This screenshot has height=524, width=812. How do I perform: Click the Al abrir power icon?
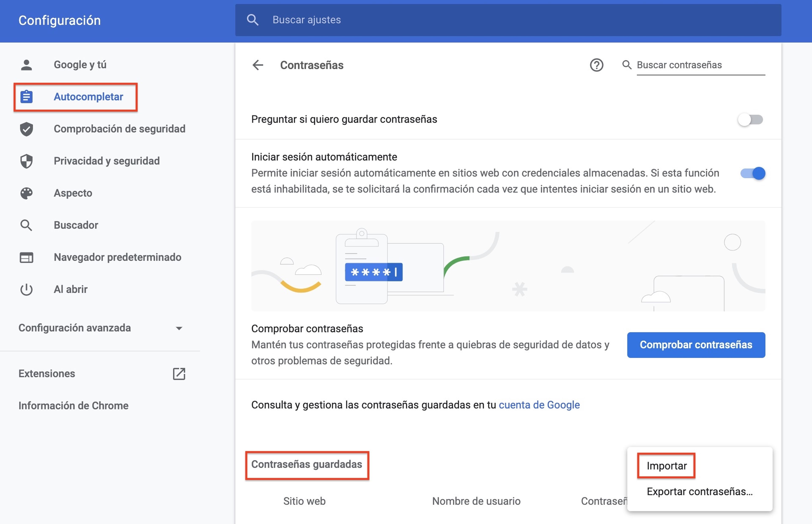(x=26, y=289)
